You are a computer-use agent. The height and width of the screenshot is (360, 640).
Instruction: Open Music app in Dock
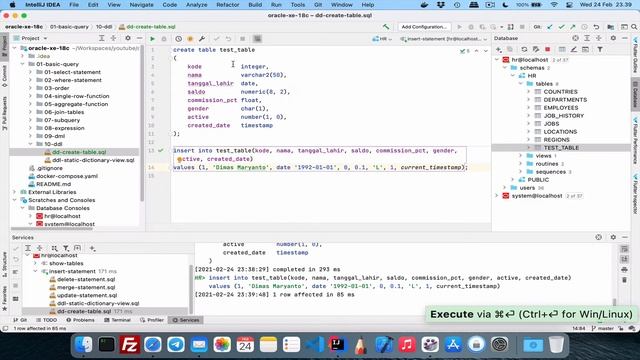click(407, 345)
